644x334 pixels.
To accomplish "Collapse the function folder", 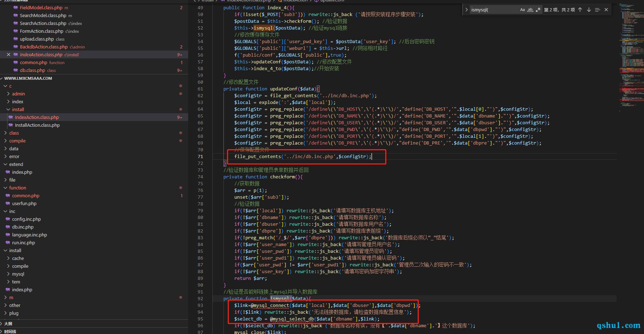I will pyautogui.click(x=5, y=188).
